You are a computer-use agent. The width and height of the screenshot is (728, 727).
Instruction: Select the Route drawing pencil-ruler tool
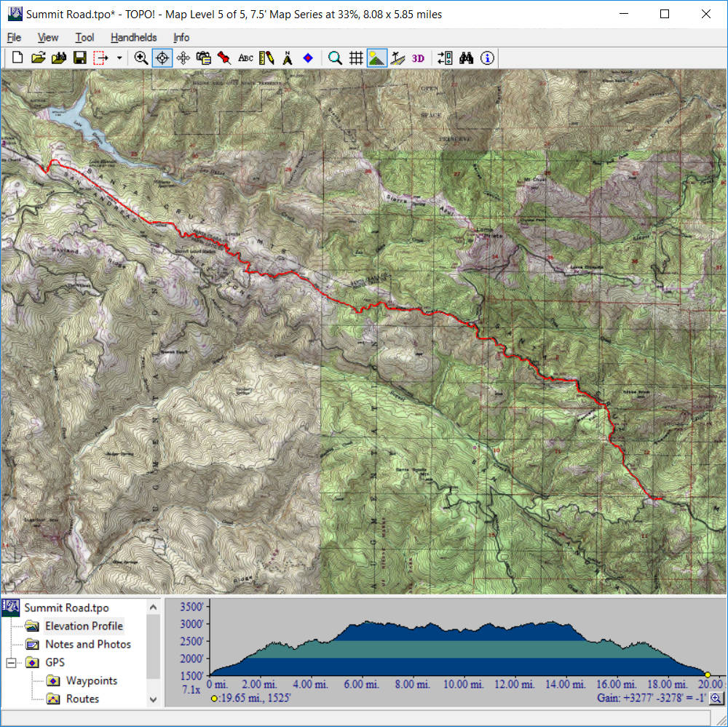266,58
